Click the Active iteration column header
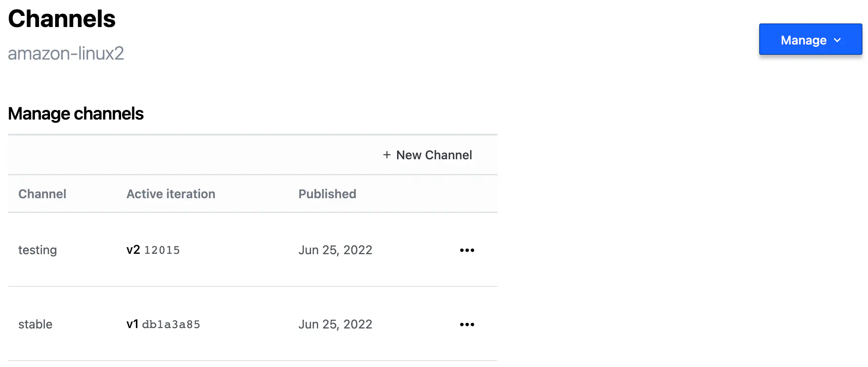868x367 pixels. pos(171,194)
